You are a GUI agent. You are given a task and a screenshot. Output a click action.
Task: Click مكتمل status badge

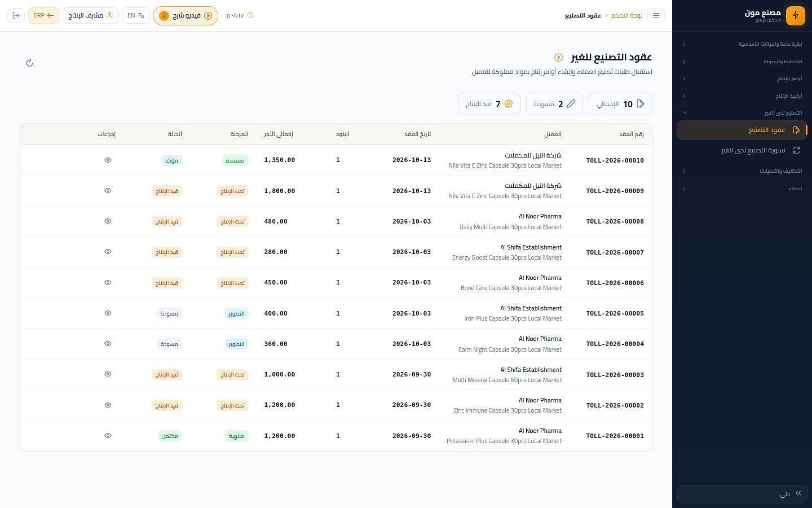[170, 436]
